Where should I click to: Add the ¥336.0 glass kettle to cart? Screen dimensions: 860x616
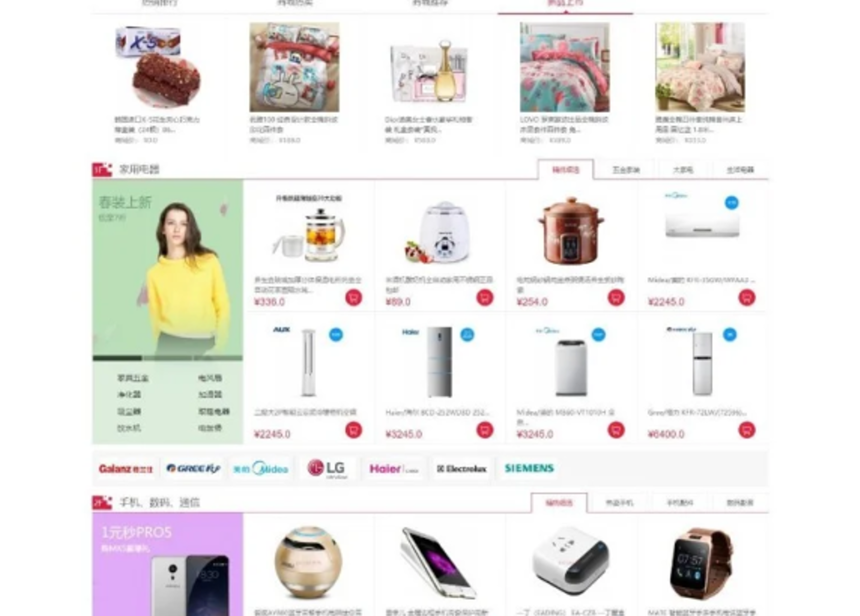point(353,298)
